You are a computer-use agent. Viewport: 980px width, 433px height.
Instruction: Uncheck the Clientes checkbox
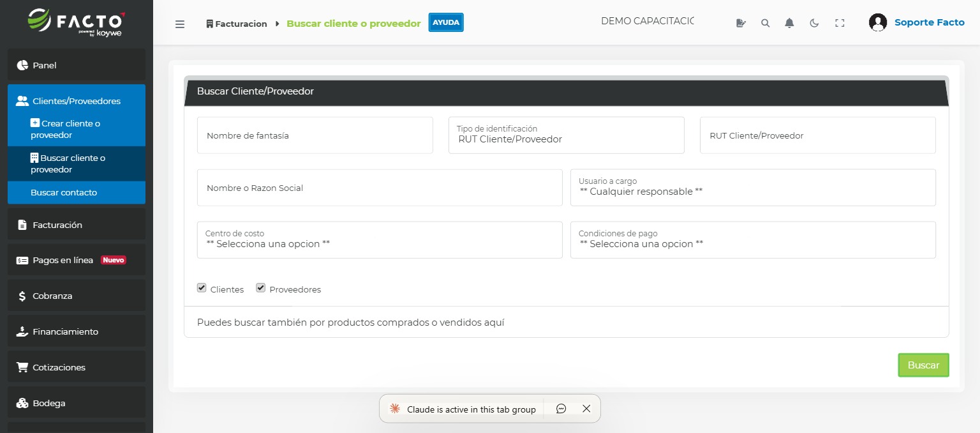point(202,287)
